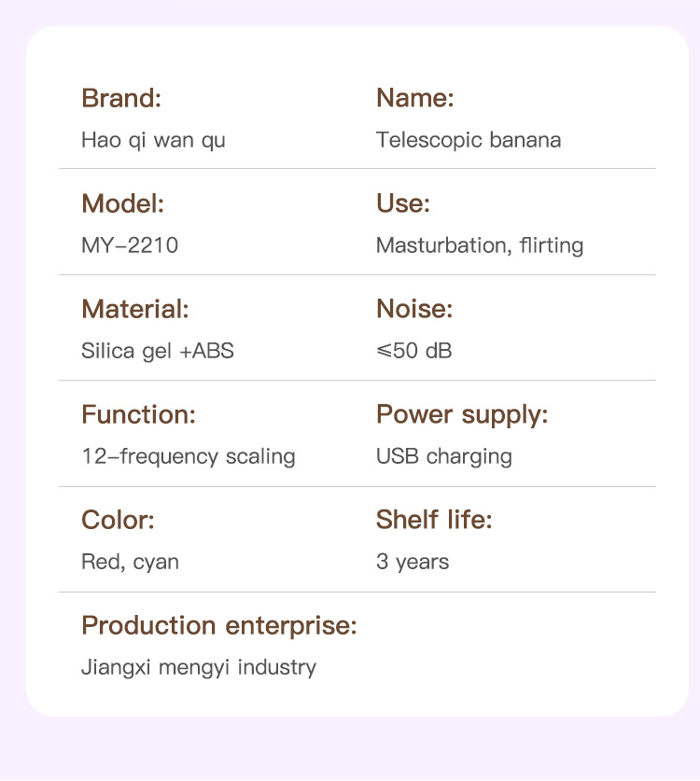Click the Power supply heading

click(462, 414)
